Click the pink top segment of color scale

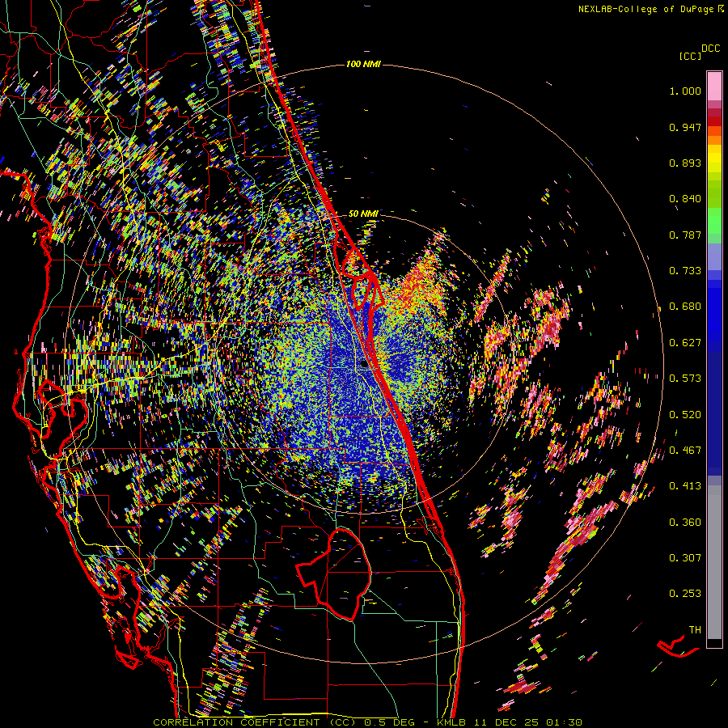click(714, 86)
